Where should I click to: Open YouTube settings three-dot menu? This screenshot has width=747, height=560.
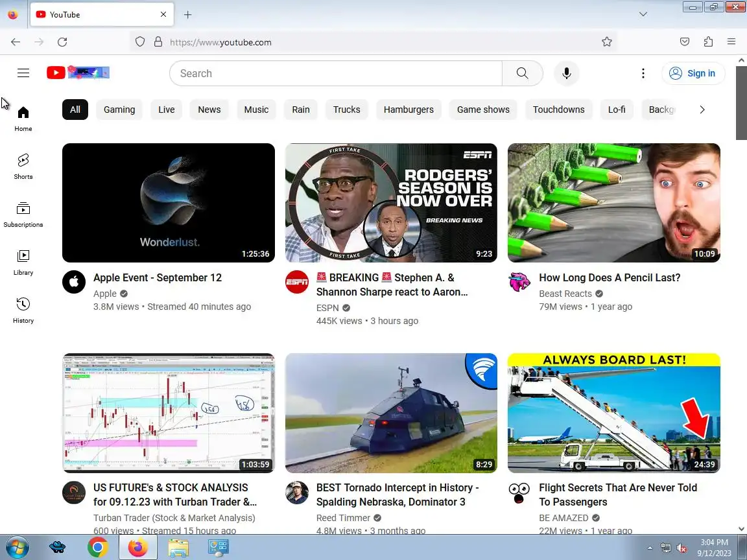click(x=643, y=73)
